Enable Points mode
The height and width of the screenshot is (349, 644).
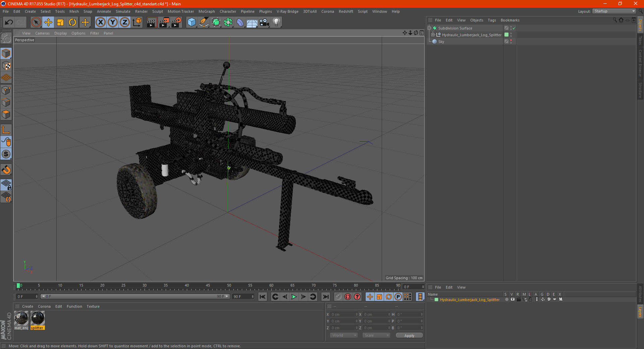6,90
